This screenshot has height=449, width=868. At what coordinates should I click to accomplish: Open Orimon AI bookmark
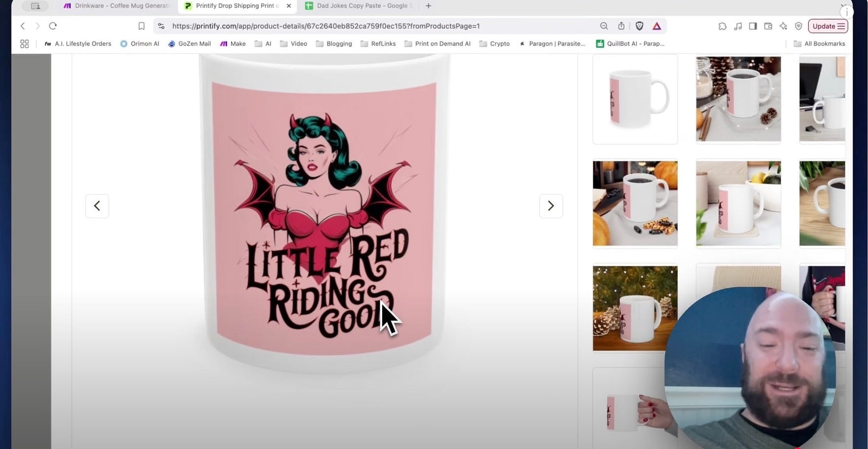[140, 44]
